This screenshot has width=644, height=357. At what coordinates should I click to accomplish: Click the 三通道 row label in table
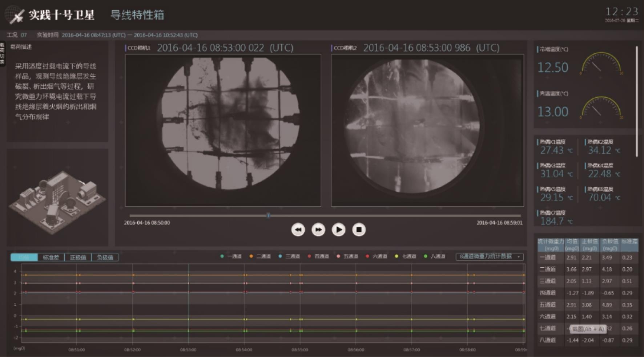pyautogui.click(x=548, y=281)
